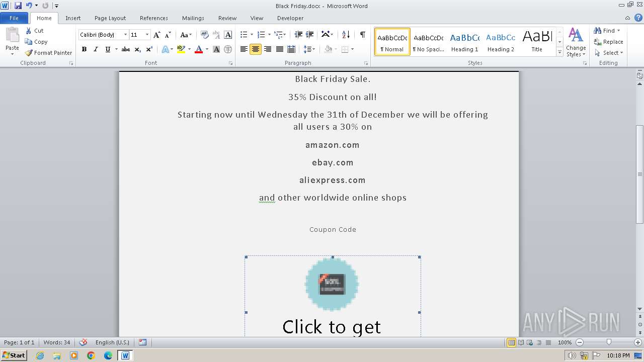The image size is (644, 362).
Task: Apply Heading 1 style
Action: [x=464, y=42]
